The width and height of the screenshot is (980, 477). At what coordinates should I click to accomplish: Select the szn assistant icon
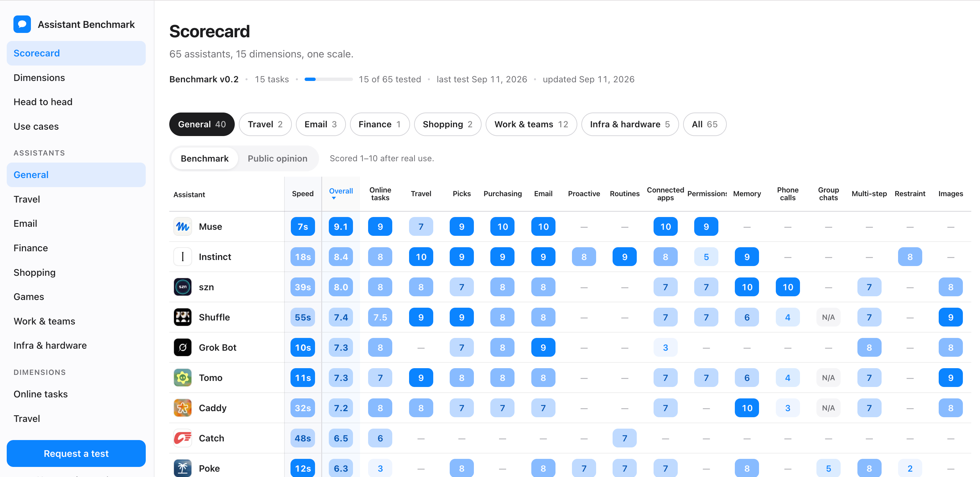[183, 287]
